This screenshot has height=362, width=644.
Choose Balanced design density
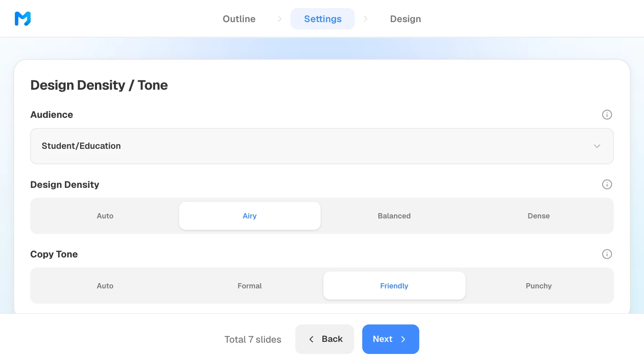(x=394, y=216)
